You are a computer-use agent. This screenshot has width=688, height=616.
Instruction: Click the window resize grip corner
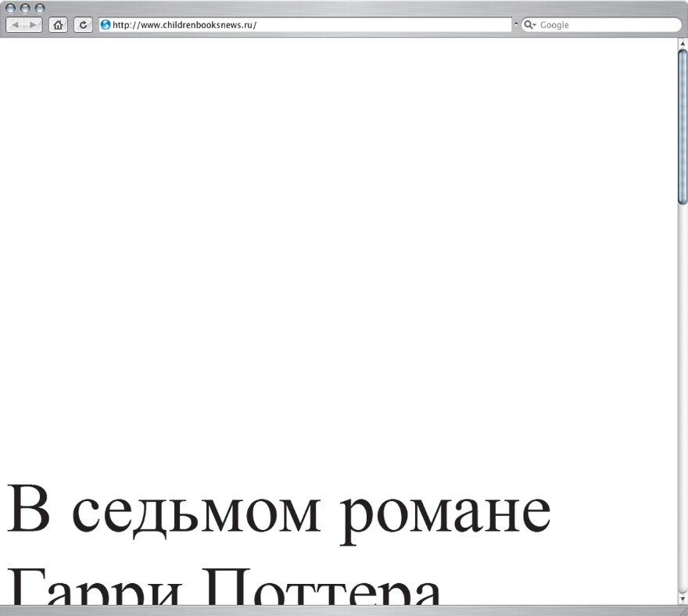click(683, 611)
